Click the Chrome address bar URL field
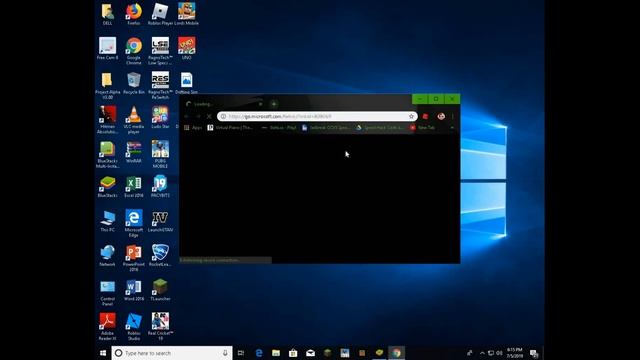 coord(317,116)
